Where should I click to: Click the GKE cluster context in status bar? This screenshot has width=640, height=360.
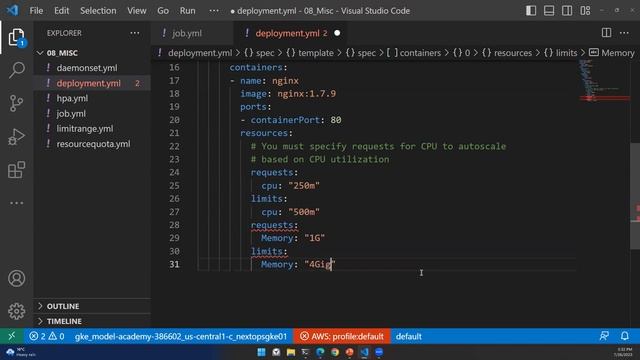pyautogui.click(x=181, y=336)
